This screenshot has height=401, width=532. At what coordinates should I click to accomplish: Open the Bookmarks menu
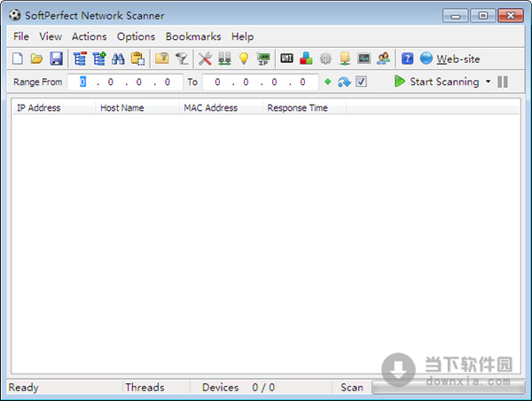point(193,36)
